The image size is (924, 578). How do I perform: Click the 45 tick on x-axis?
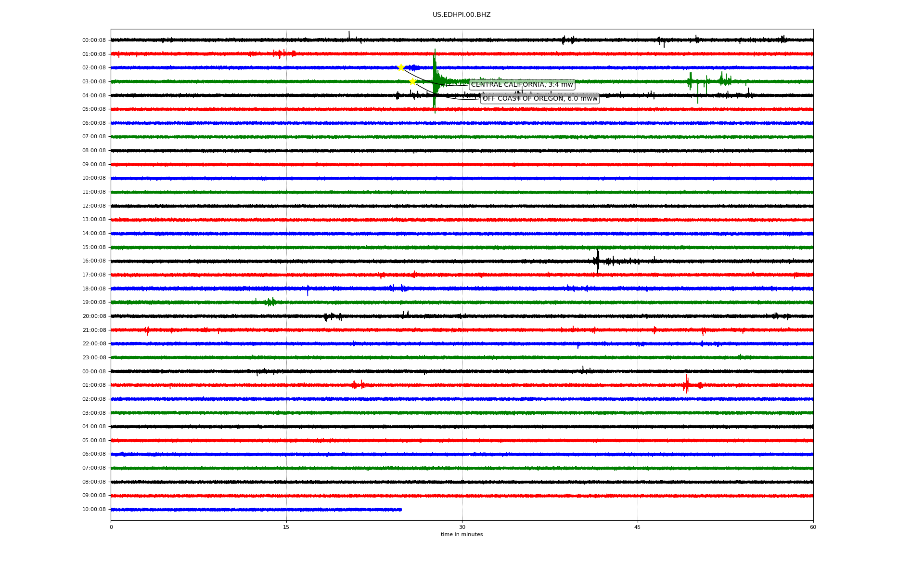pyautogui.click(x=638, y=527)
